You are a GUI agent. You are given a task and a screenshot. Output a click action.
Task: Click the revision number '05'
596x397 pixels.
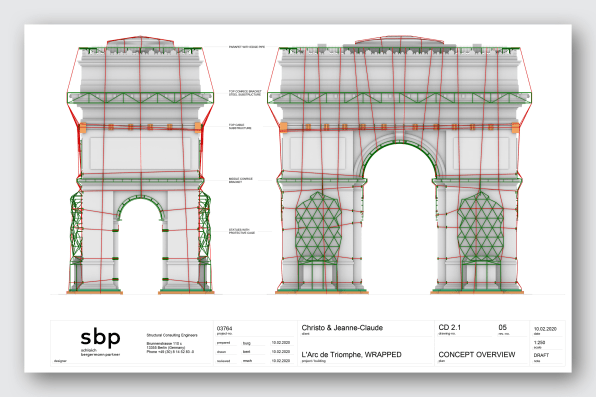pyautogui.click(x=502, y=327)
